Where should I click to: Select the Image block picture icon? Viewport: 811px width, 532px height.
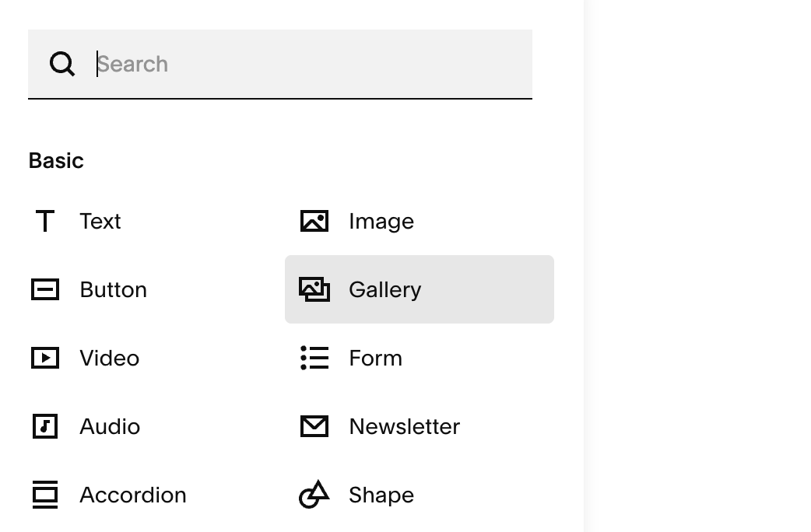pyautogui.click(x=314, y=222)
